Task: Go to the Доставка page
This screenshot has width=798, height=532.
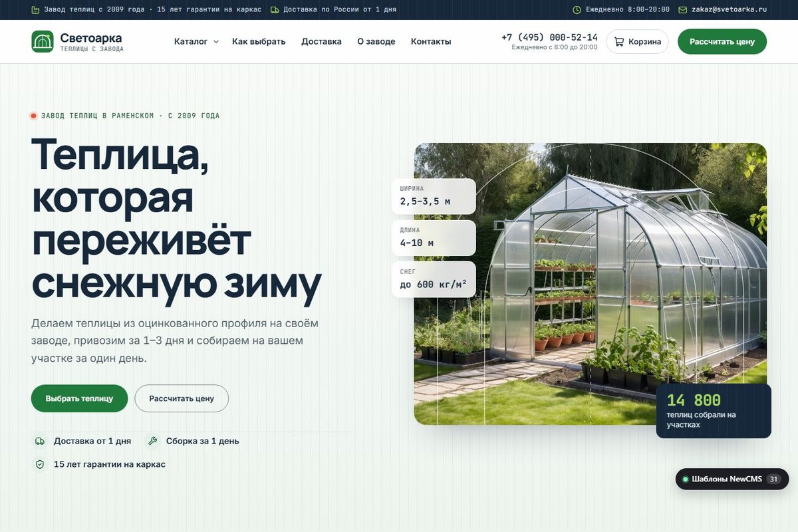Action: [321, 41]
